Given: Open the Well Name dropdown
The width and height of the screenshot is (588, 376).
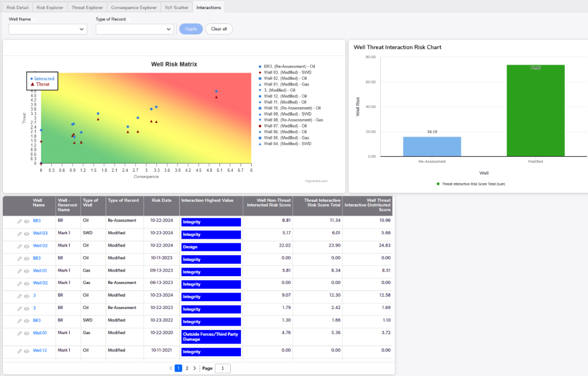Looking at the screenshot, I should pos(48,29).
